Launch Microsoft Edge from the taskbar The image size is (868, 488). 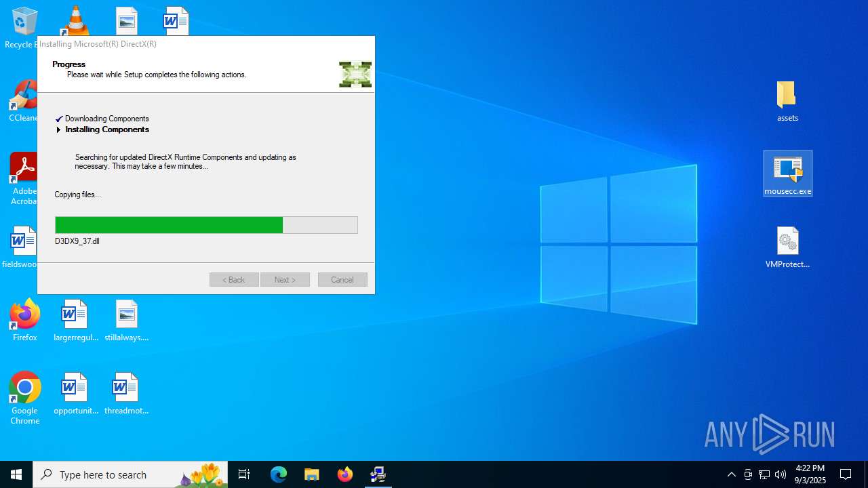point(279,474)
